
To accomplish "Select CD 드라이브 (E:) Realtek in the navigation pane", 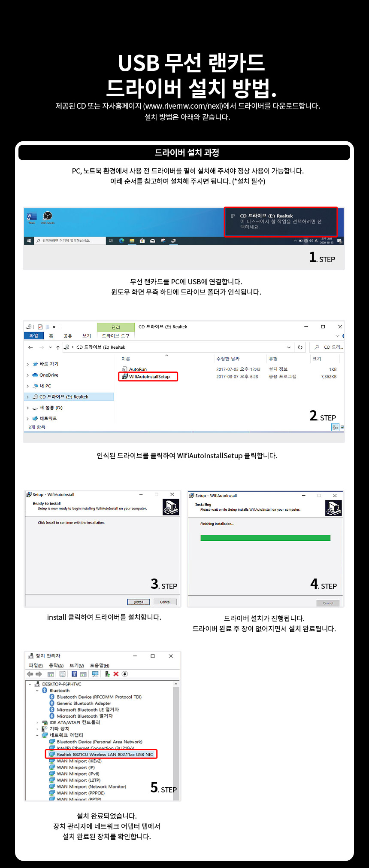I will (70, 397).
